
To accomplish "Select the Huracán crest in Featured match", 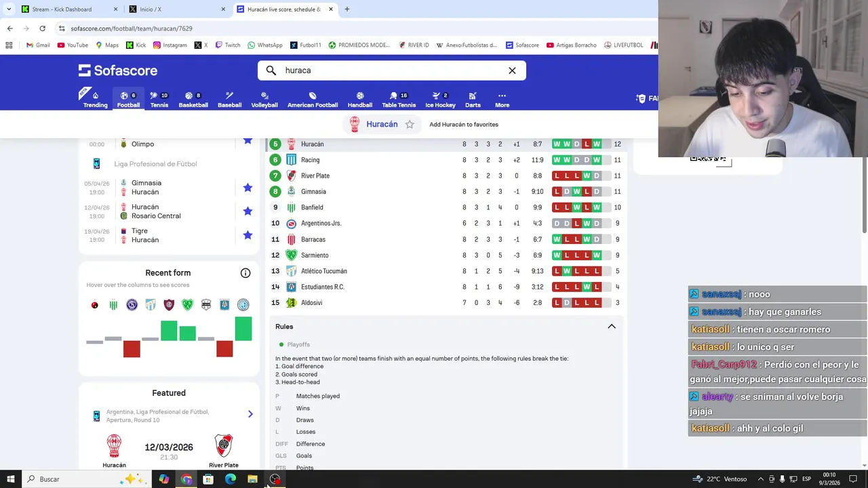I will pyautogui.click(x=115, y=446).
